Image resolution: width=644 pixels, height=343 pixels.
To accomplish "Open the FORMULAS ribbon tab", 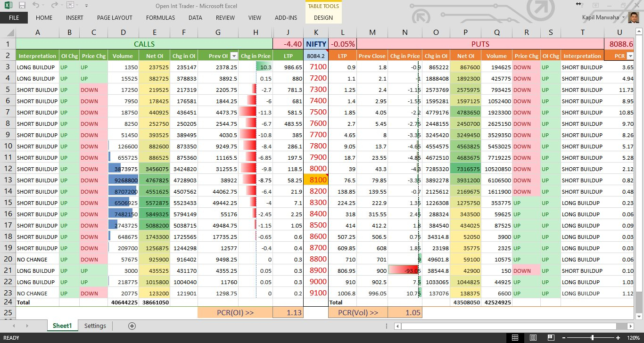I will (160, 18).
